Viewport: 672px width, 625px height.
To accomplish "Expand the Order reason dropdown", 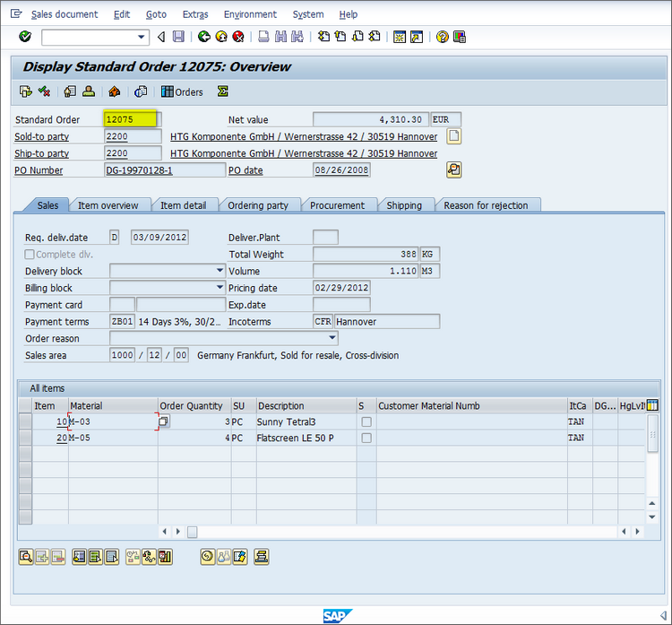I will [332, 338].
